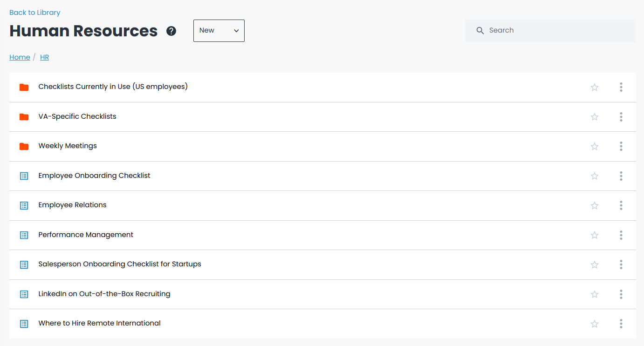This screenshot has width=644, height=346.
Task: Open three-dot menu for VA-Specific Checklists
Action: 621,117
